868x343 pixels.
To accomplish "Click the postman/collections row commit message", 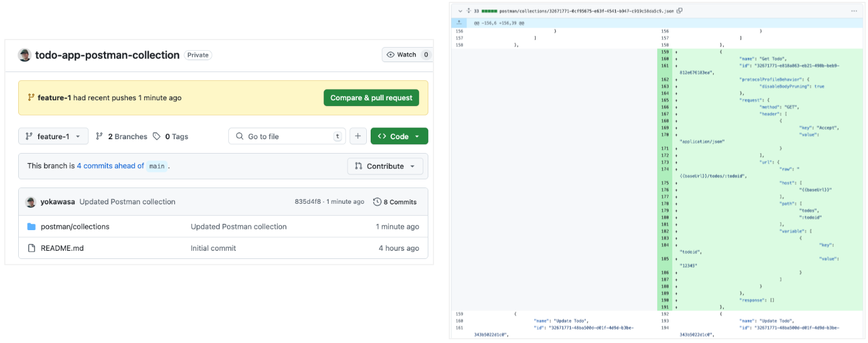I will click(238, 226).
